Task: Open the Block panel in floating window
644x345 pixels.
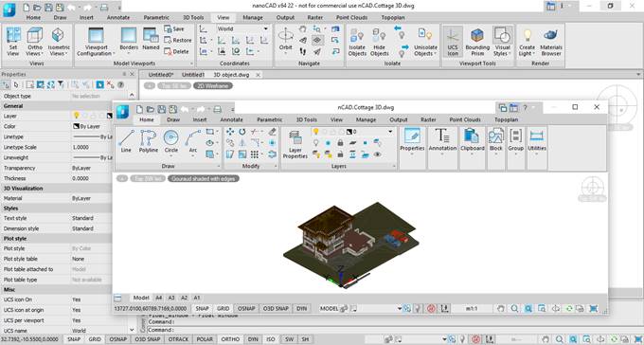Action: 496,141
